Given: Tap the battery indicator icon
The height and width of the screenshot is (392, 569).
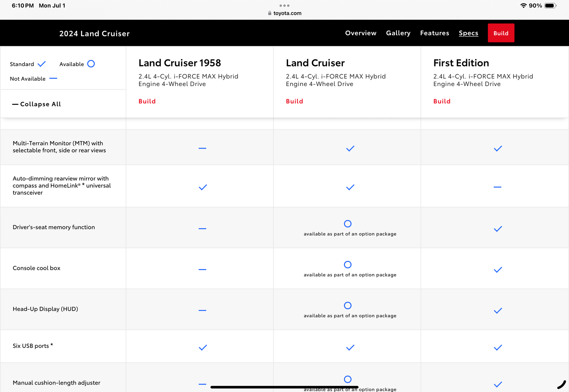Looking at the screenshot, I should [550, 6].
